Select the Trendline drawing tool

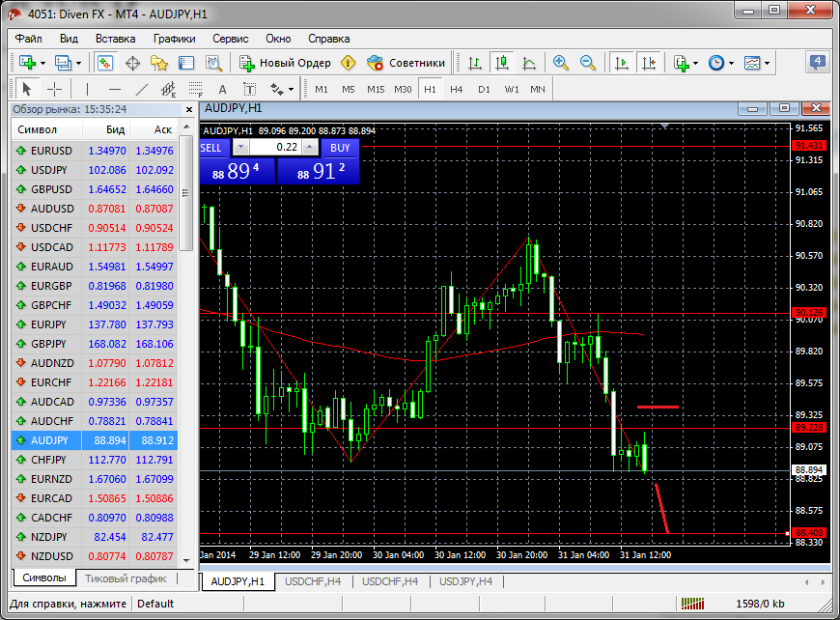point(141,89)
